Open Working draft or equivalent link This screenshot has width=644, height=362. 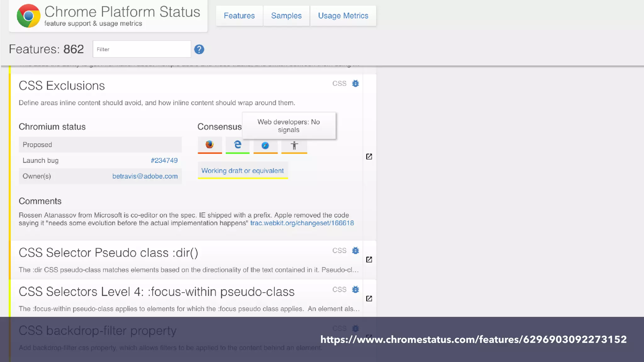pos(242,171)
